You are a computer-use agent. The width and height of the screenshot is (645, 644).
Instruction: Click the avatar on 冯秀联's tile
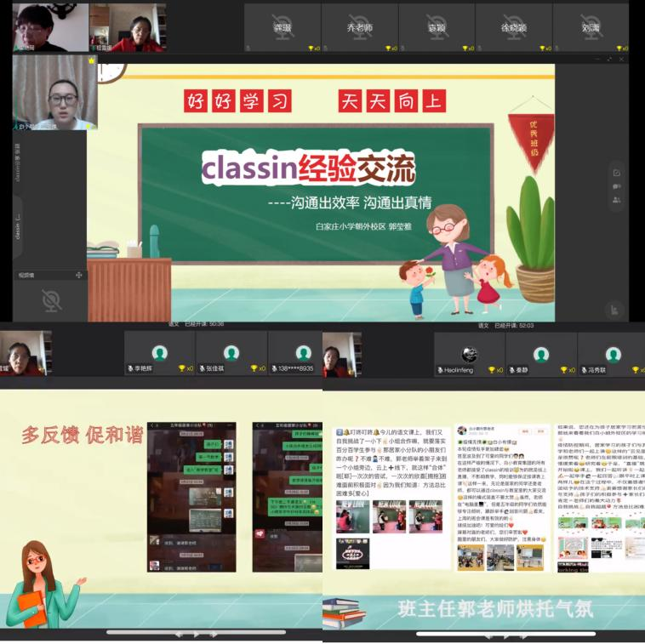(x=613, y=355)
